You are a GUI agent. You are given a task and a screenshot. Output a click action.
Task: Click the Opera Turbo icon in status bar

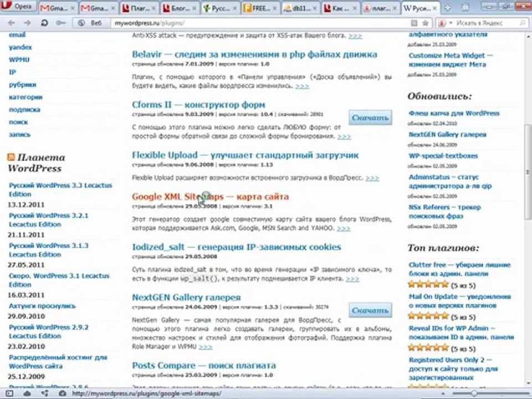coord(63,393)
